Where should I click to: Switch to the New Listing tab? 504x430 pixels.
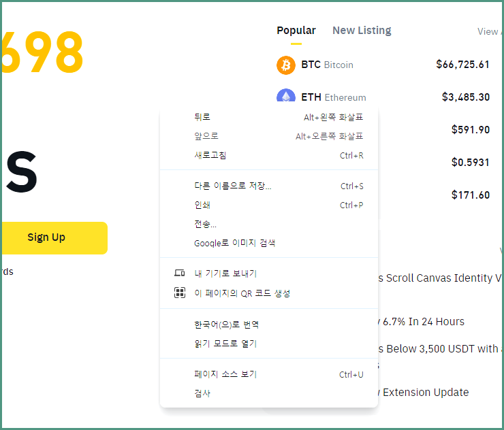(362, 30)
